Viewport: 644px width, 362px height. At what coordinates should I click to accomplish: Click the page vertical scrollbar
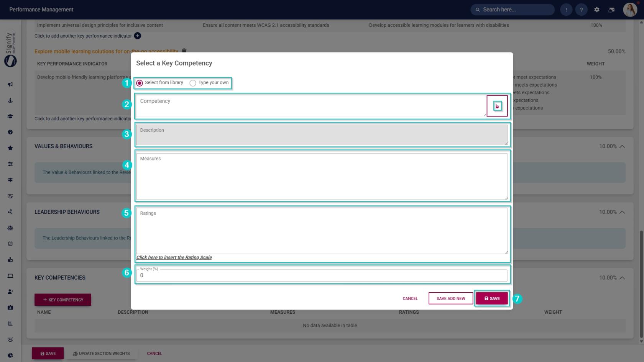point(641,283)
